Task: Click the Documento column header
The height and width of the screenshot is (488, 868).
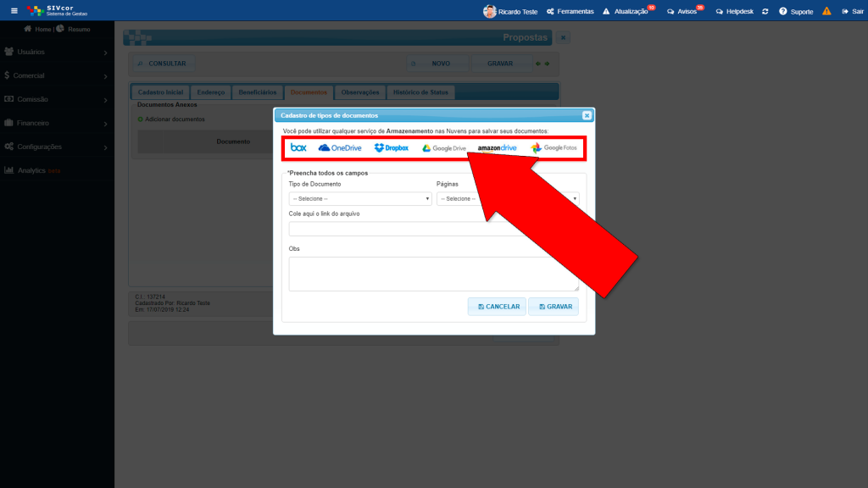Action: pyautogui.click(x=233, y=141)
